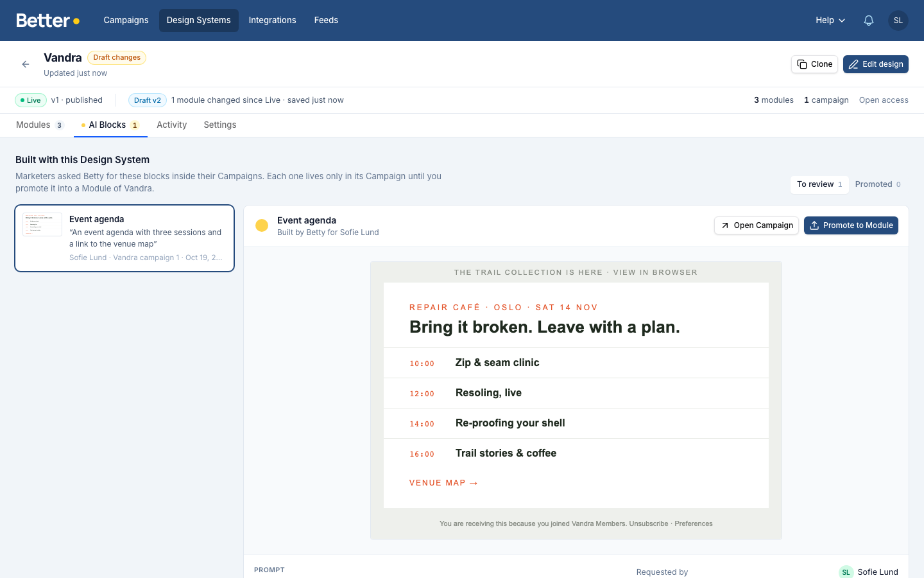The height and width of the screenshot is (578, 924).
Task: Click the Event agenda card title
Action: (x=97, y=220)
